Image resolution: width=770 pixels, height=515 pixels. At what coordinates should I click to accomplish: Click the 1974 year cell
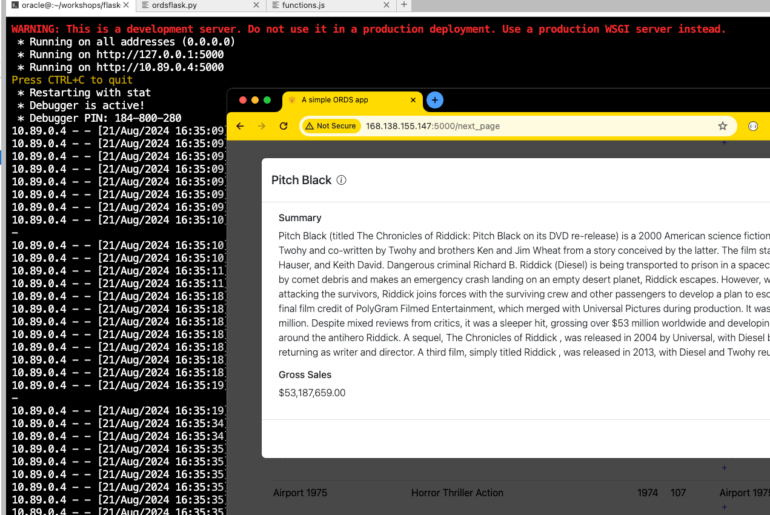tap(647, 492)
